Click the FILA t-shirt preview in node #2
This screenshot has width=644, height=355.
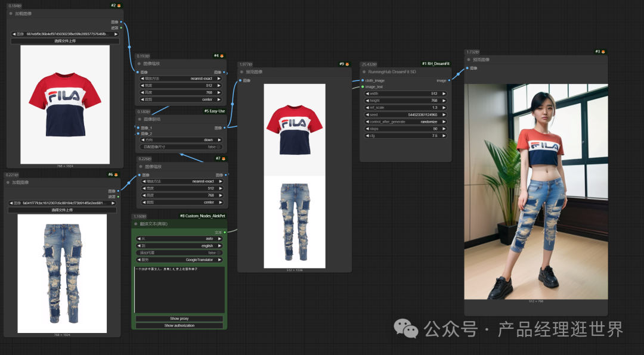click(x=65, y=105)
